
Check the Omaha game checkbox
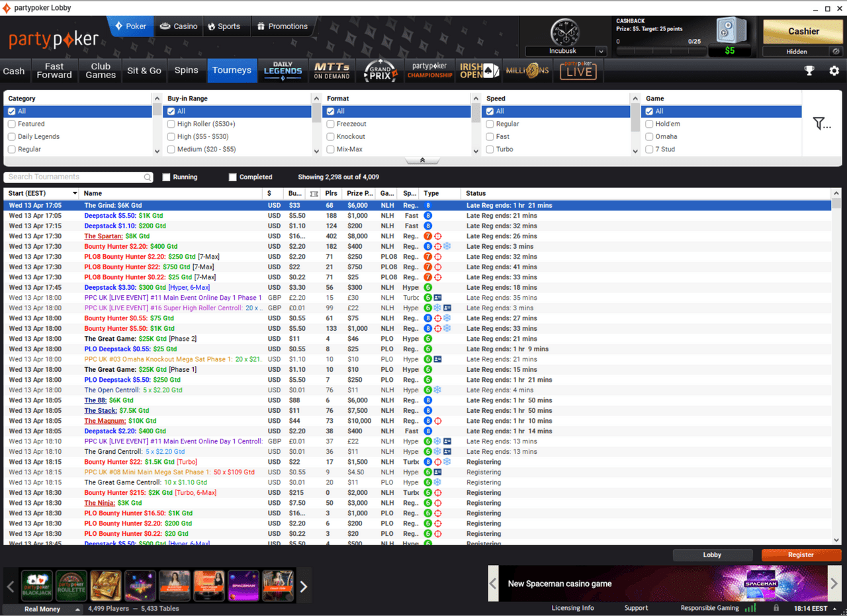coord(650,136)
